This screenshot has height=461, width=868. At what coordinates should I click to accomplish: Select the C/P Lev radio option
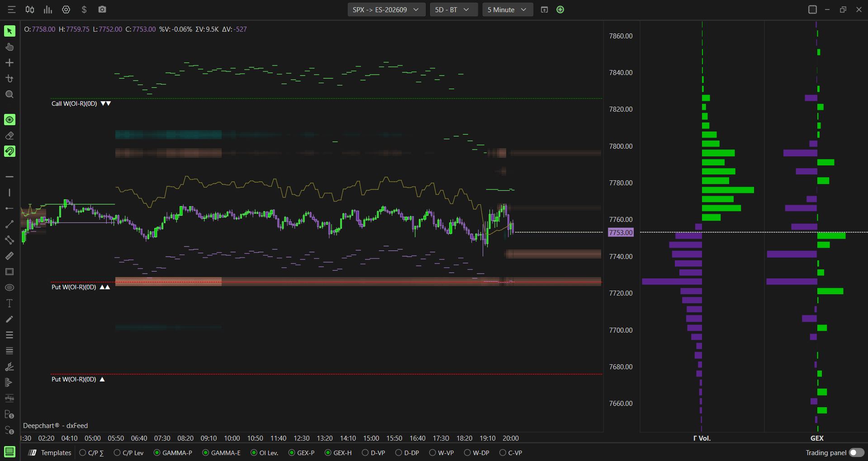point(128,452)
